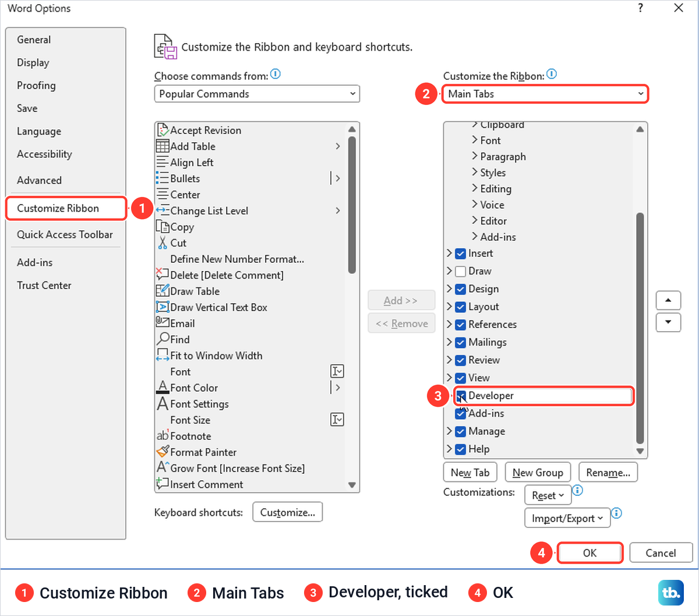Click the ribbon tabs list scrollbar thumb

pyautogui.click(x=640, y=328)
